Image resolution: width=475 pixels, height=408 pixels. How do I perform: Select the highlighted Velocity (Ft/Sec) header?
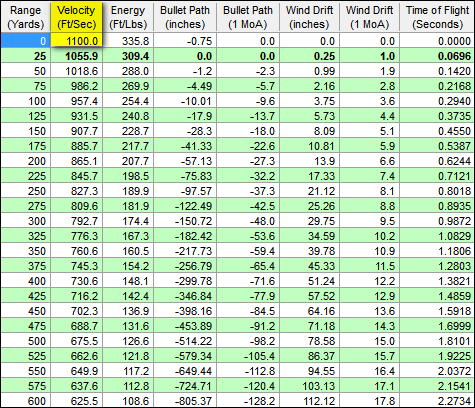click(76, 17)
